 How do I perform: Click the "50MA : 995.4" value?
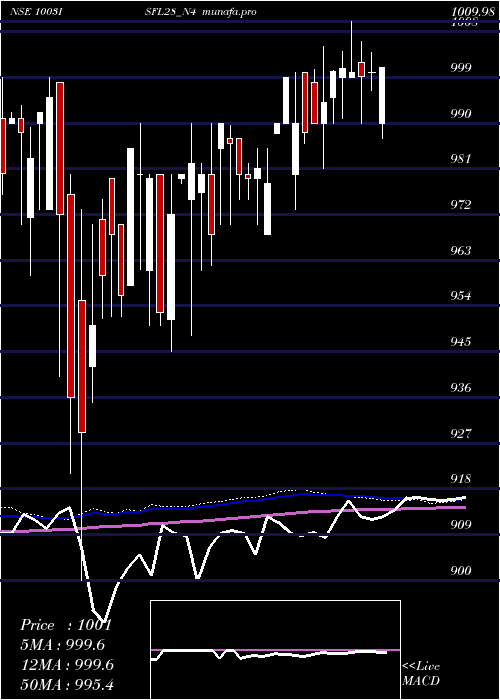click(67, 685)
